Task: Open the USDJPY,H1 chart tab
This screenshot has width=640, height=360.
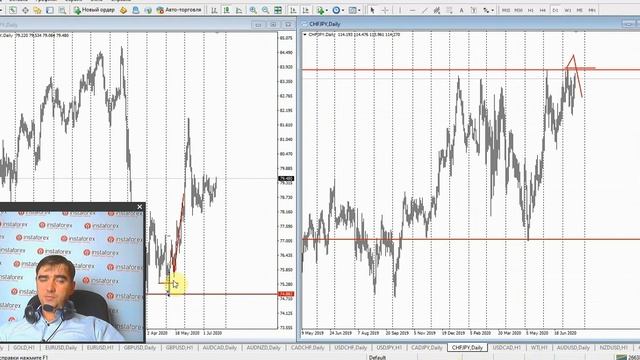Action: pos(389,348)
